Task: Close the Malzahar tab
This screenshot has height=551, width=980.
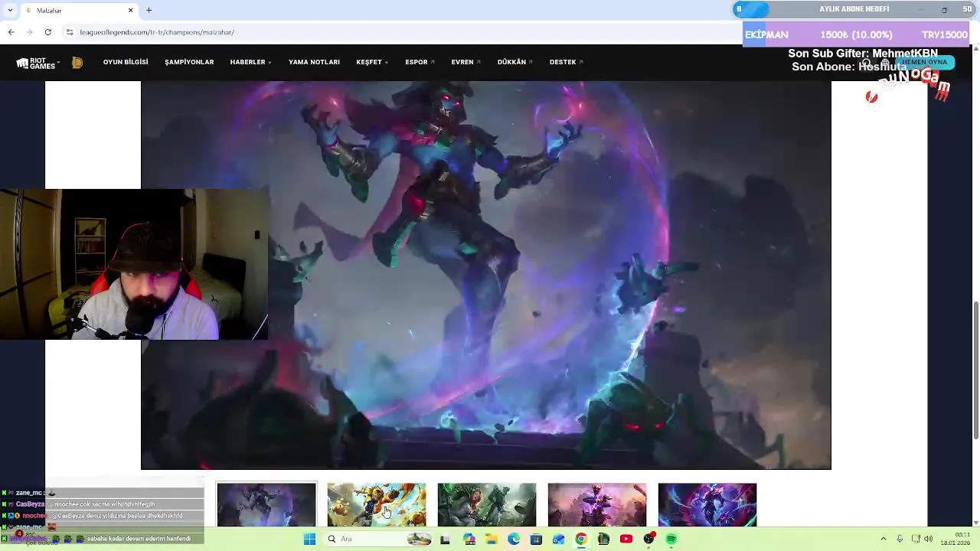Action: pyautogui.click(x=130, y=10)
